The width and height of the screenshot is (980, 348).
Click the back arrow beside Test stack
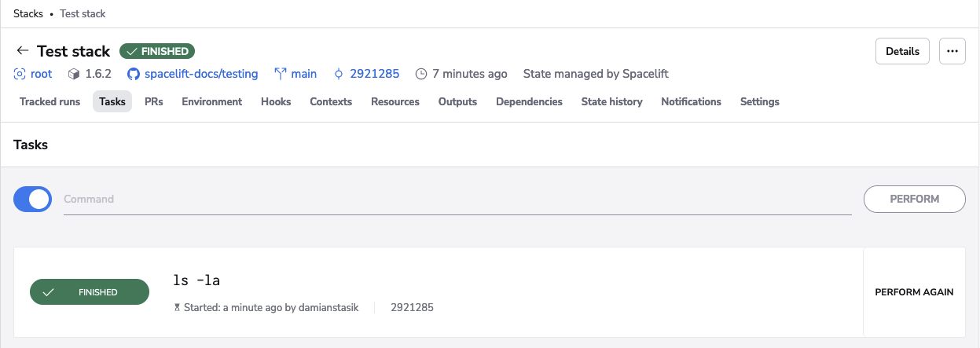pos(22,51)
